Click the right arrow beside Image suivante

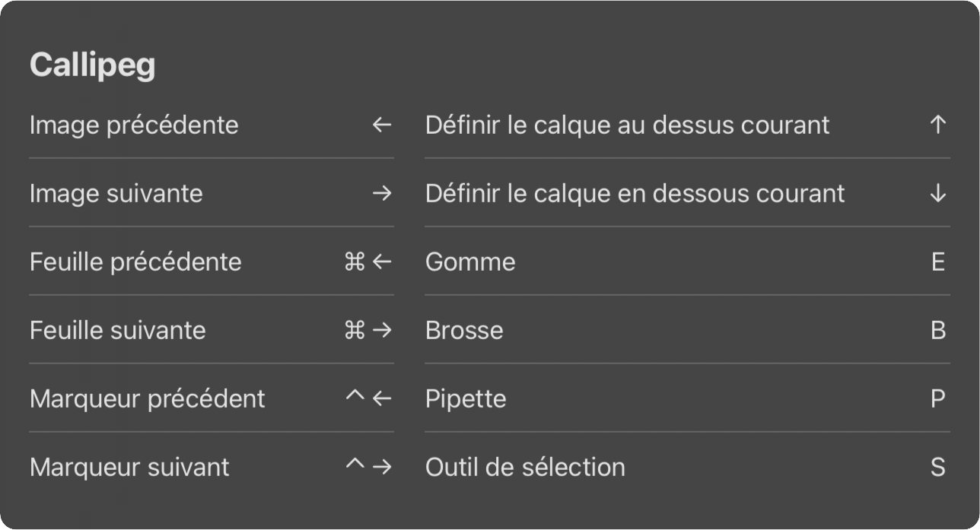pyautogui.click(x=380, y=193)
